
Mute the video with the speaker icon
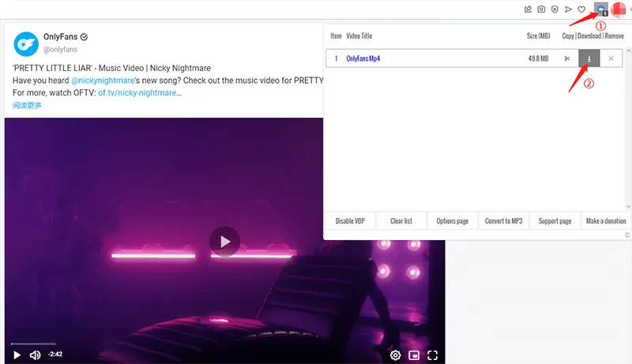pyautogui.click(x=35, y=355)
